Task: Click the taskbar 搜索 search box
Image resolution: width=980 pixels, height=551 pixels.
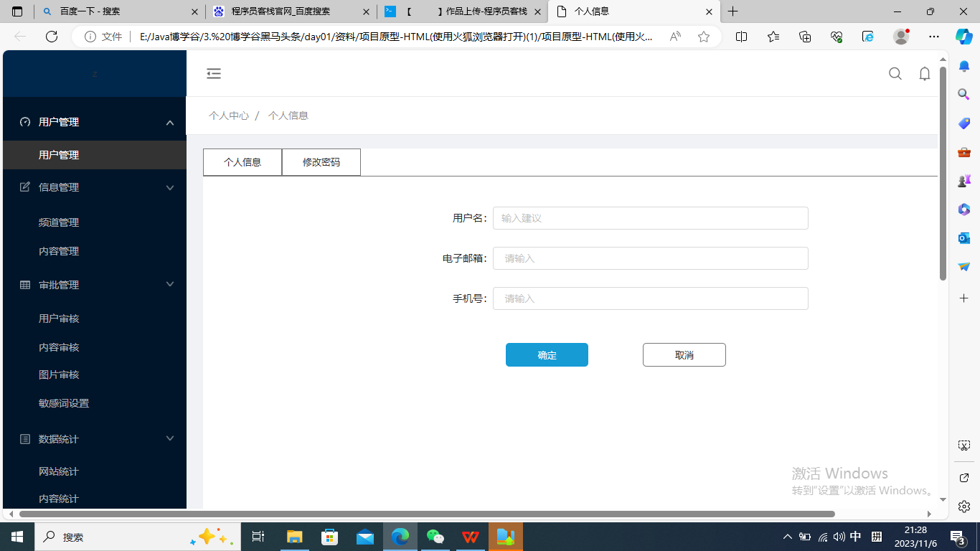Action: click(136, 537)
